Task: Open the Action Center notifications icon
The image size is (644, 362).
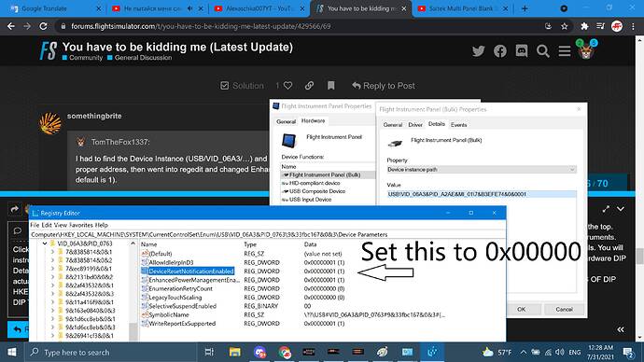Action: [628, 352]
